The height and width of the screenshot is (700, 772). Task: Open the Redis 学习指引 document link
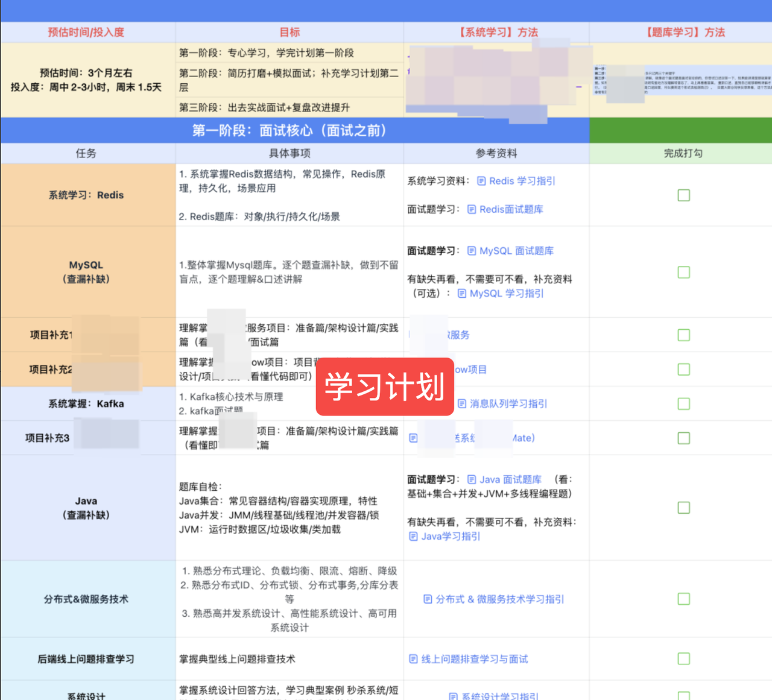pyautogui.click(x=516, y=181)
